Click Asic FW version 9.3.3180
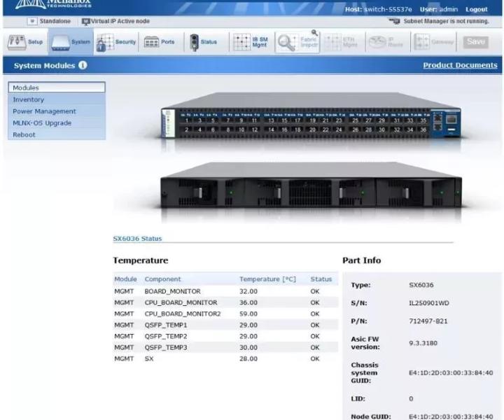This screenshot has height=420, width=504. coord(423,343)
